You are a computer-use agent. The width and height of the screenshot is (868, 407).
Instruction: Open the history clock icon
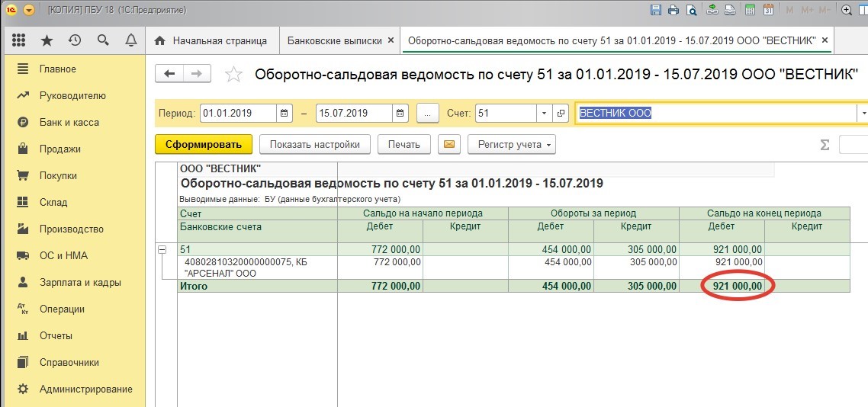[x=74, y=40]
